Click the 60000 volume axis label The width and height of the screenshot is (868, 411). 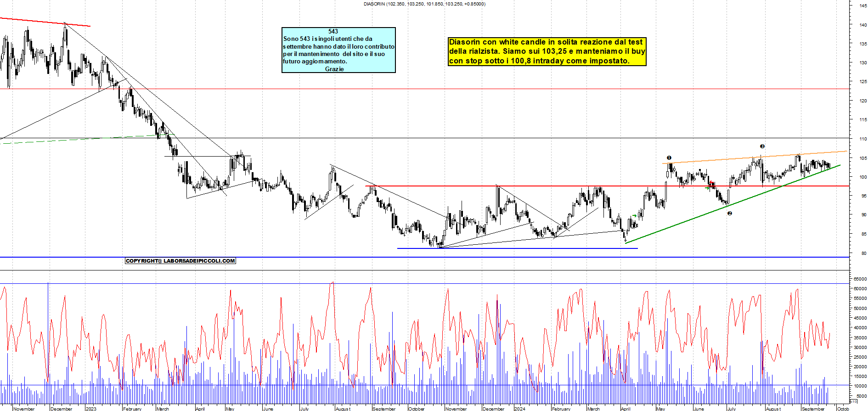[861, 288]
